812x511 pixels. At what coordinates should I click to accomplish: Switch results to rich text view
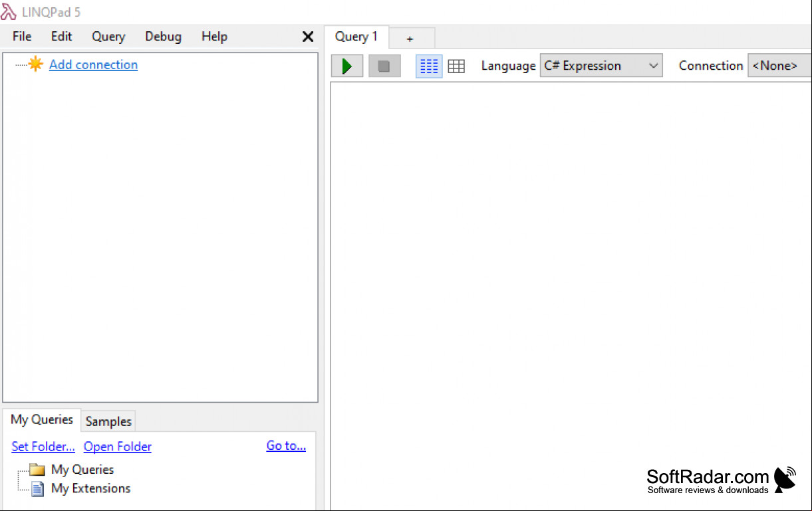click(x=429, y=66)
